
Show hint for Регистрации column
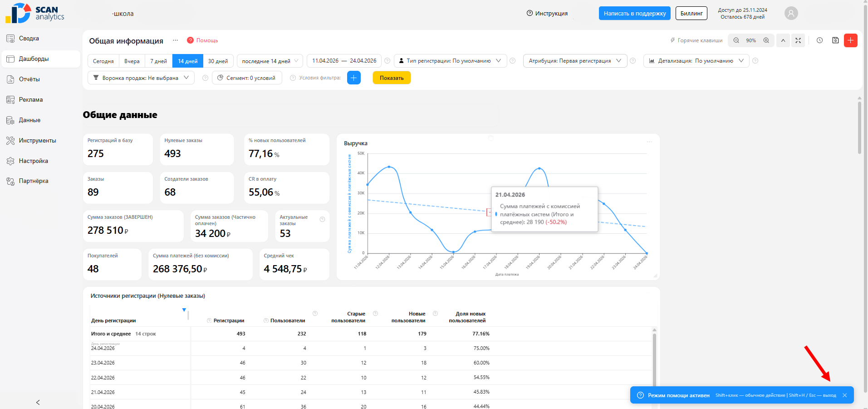(x=209, y=320)
